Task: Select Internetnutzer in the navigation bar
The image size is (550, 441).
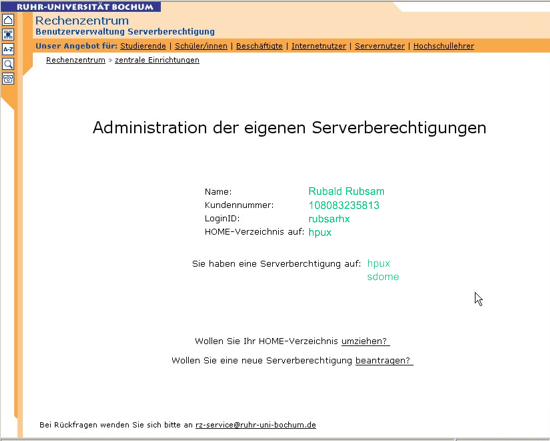Action: pos(318,46)
